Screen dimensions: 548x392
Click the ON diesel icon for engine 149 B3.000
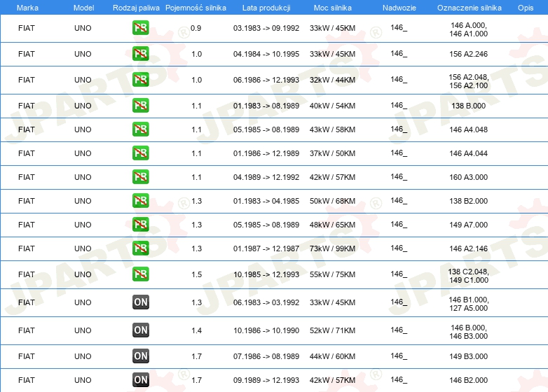pos(140,356)
